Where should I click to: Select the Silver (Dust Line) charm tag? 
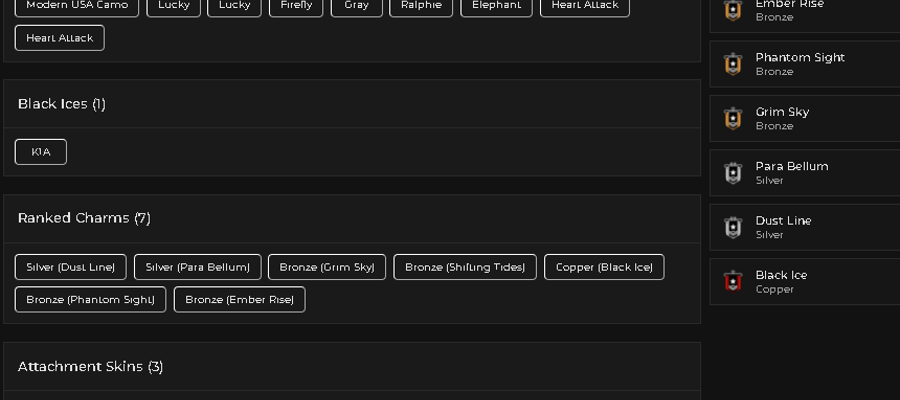tap(71, 267)
